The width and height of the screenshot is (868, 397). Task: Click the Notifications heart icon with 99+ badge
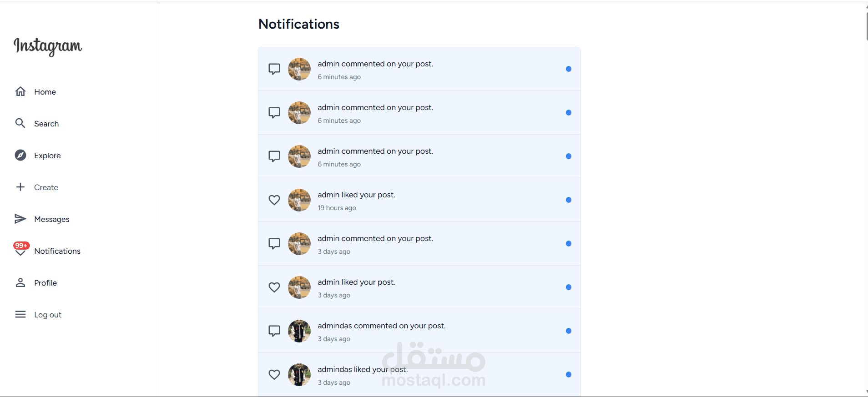20,250
